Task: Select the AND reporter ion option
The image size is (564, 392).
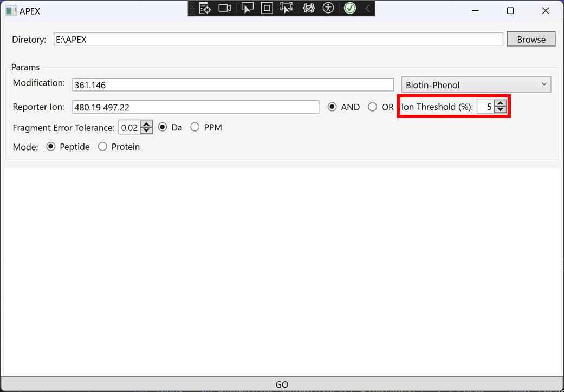Action: pyautogui.click(x=332, y=107)
